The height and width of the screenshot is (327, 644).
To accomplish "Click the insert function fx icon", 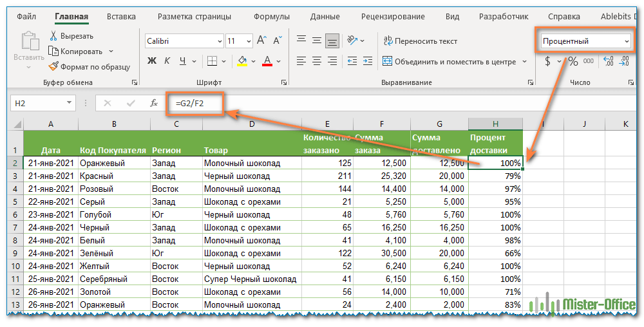I will point(154,103).
